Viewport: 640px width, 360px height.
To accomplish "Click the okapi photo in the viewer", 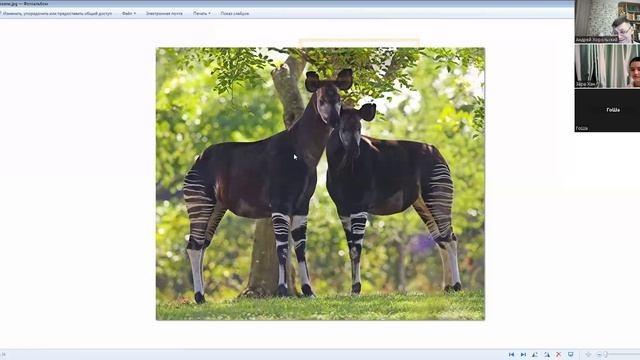I will (320, 184).
